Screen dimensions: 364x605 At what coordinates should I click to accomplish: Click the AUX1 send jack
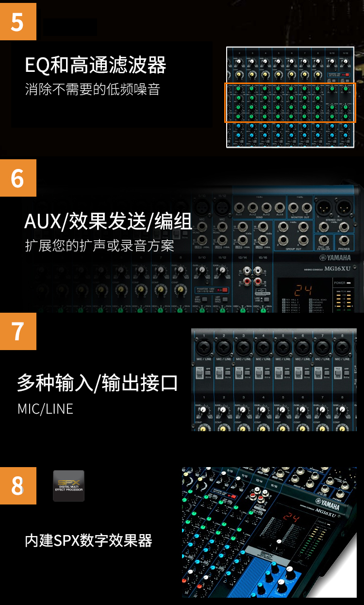239,208
